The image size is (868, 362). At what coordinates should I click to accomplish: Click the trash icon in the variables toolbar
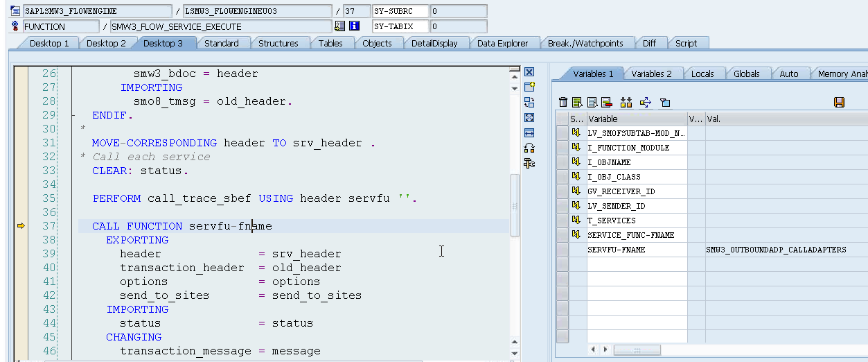[563, 103]
